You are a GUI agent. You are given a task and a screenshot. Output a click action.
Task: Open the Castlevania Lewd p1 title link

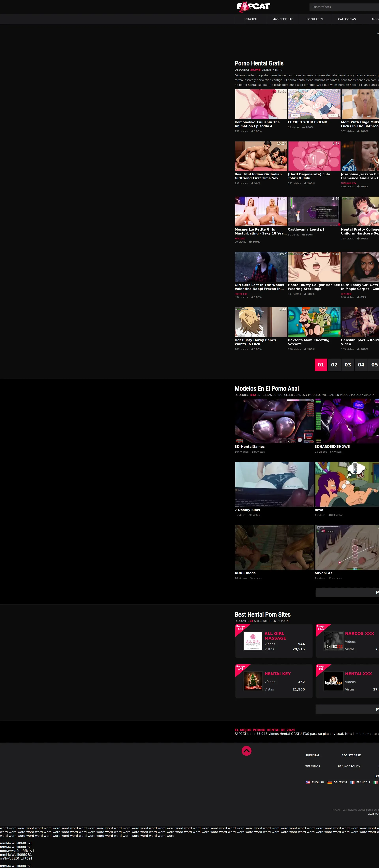pyautogui.click(x=306, y=229)
